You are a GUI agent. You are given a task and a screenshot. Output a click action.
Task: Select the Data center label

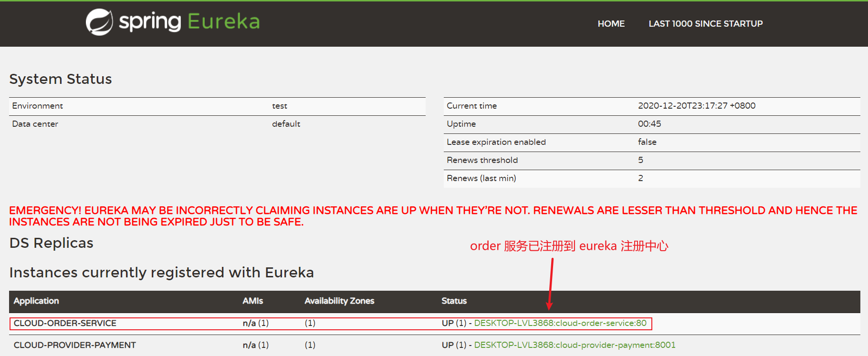point(35,124)
